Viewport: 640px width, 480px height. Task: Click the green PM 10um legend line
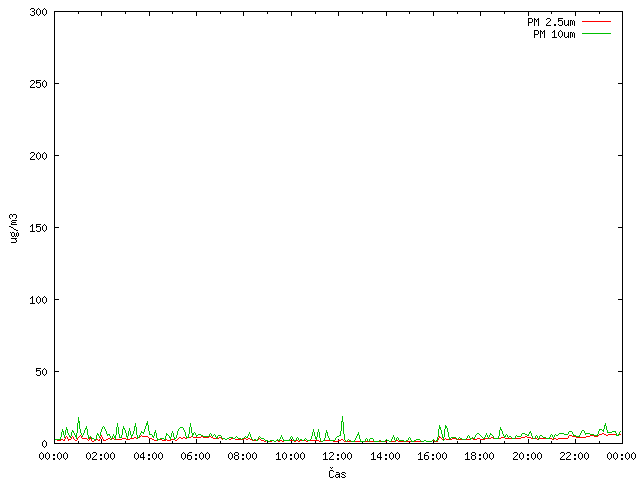tap(596, 33)
